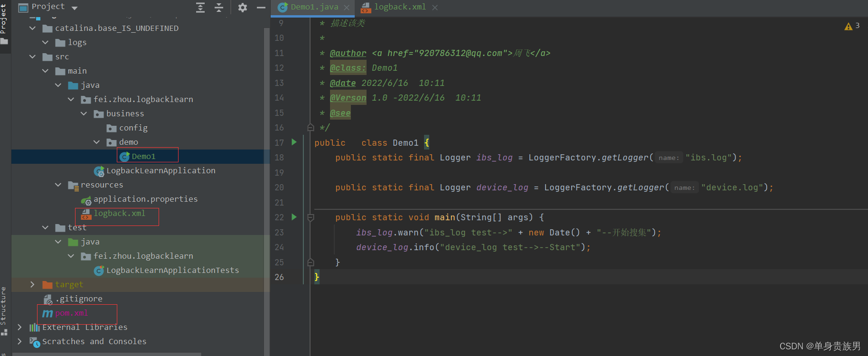Collapse the src folder chevron
Viewport: 868px width, 356px height.
click(x=32, y=57)
